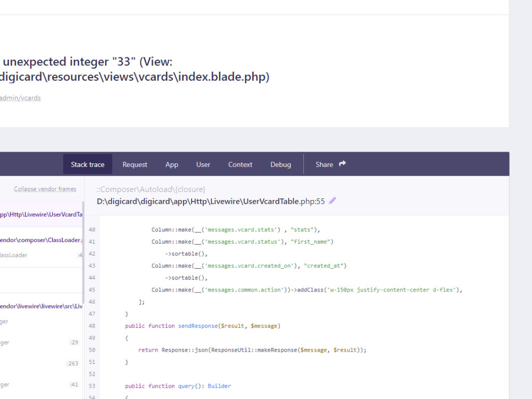Select the livewire src stack frame
The width and height of the screenshot is (532, 399).
(x=41, y=306)
